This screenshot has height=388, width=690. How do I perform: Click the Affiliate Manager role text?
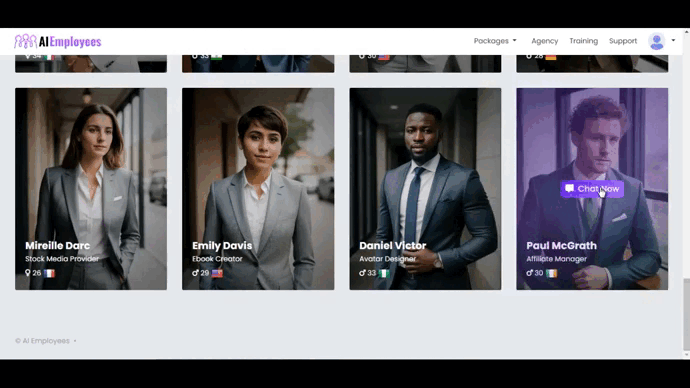coord(556,259)
